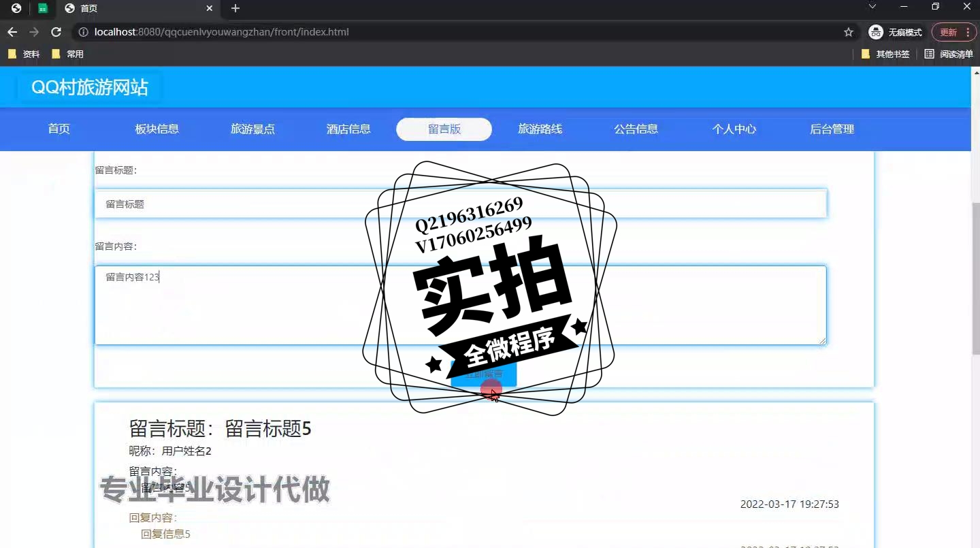Click the 昵称：用户姓名2 text

[170, 451]
